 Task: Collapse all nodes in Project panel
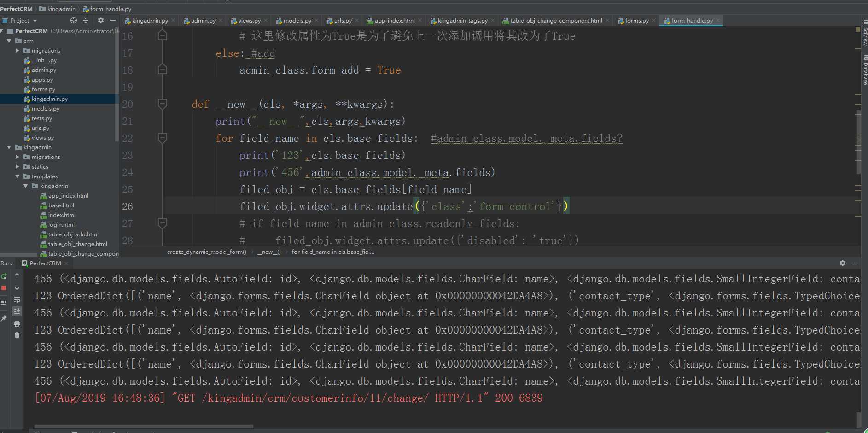point(86,20)
